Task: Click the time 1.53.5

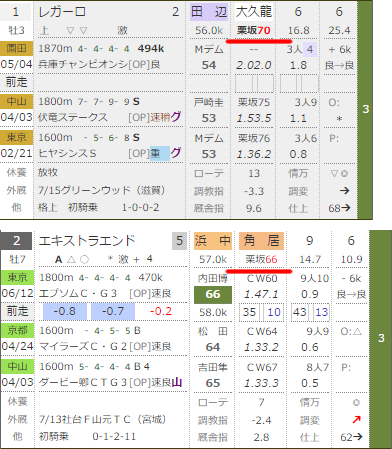Action: click(254, 118)
